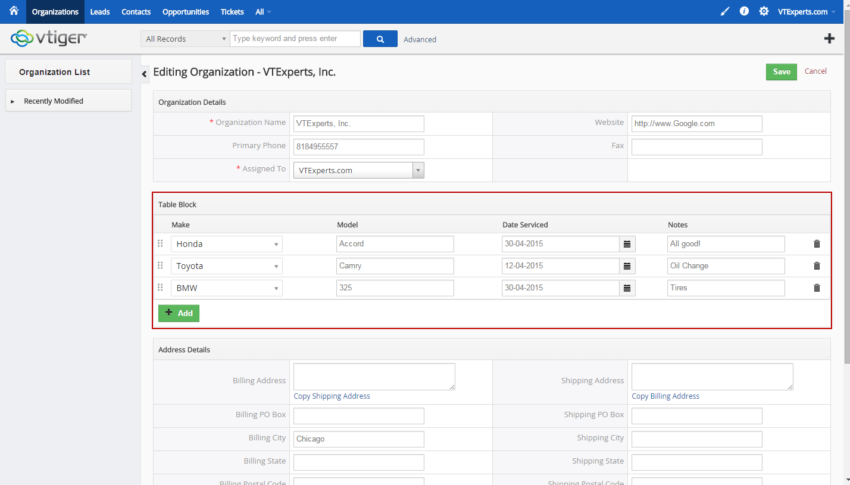The image size is (850, 485).
Task: Go to the Home icon in the top bar
Action: (14, 11)
